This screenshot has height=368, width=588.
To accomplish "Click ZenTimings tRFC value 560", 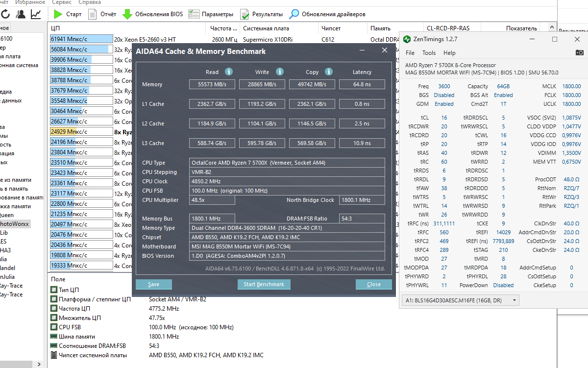I will tap(444, 232).
